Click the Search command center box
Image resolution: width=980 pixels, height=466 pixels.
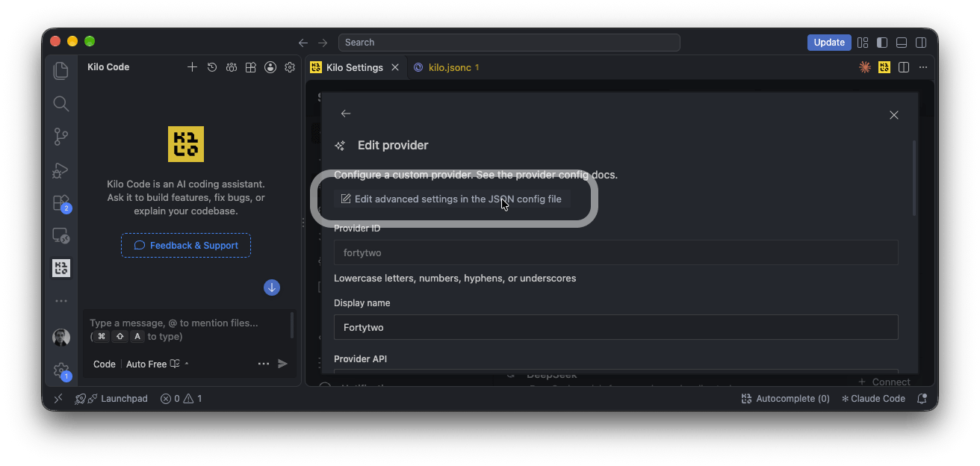[509, 43]
